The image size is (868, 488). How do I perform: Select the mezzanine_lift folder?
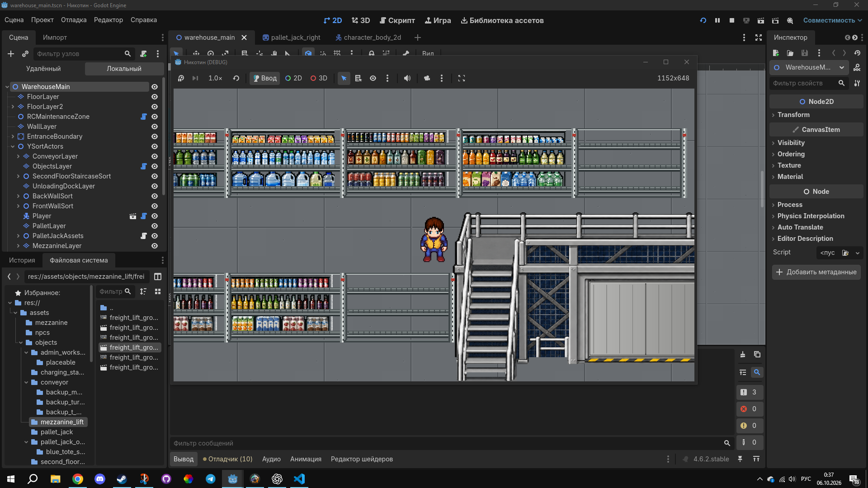pos(58,422)
